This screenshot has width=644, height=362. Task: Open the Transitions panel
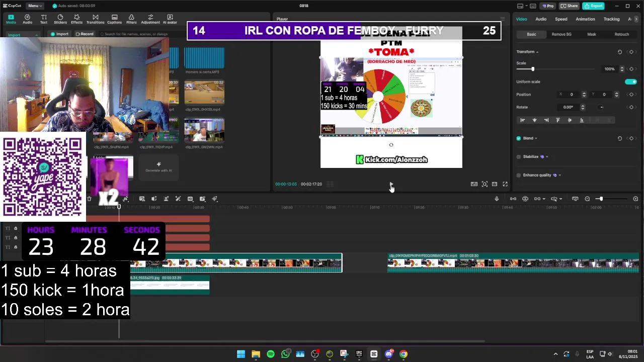pyautogui.click(x=95, y=19)
